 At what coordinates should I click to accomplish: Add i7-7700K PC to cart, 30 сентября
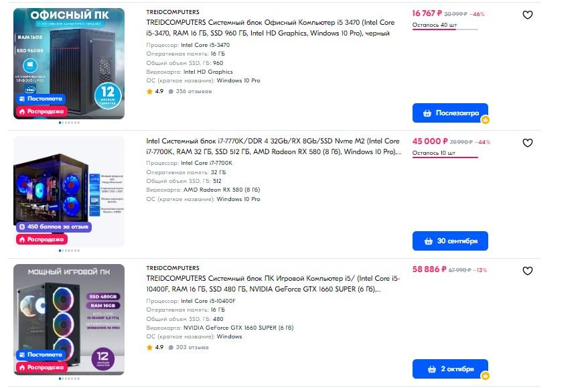tap(450, 241)
